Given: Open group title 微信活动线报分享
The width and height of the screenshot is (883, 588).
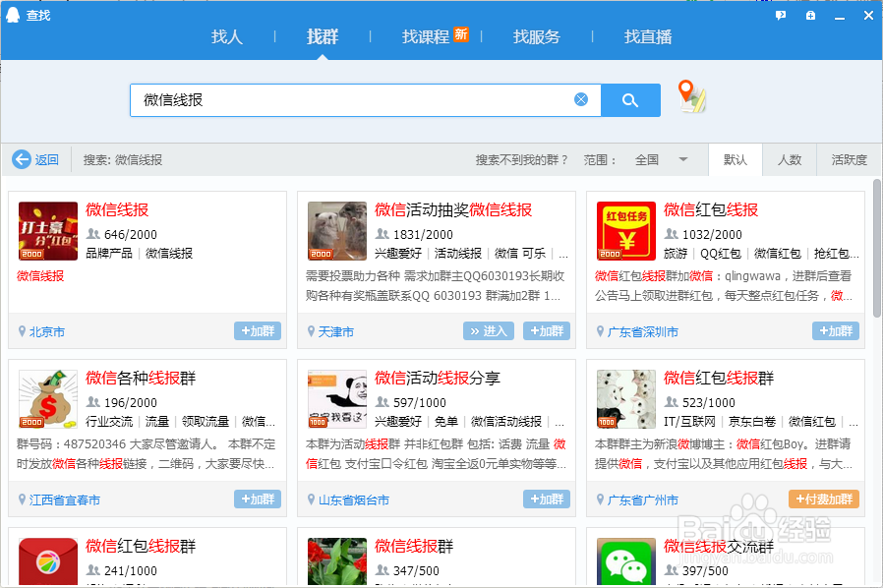Looking at the screenshot, I should tap(438, 378).
